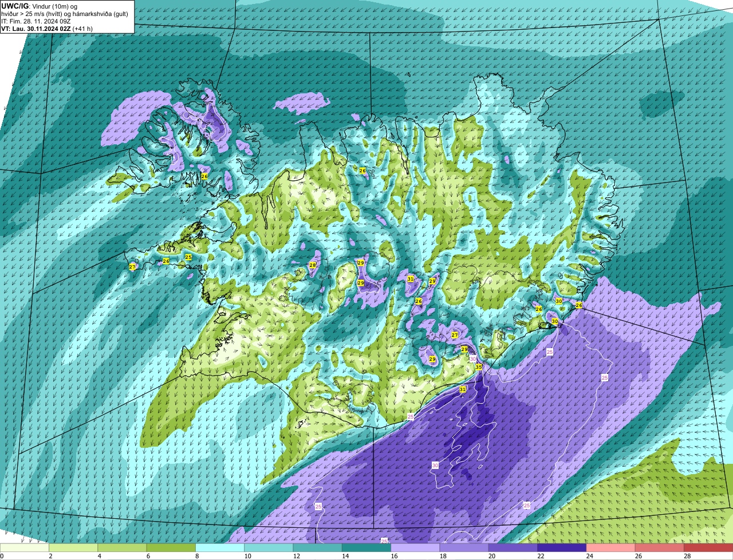Click the pale yellow 0–2 m/s legend swatch
733x560 pixels.
[25, 547]
